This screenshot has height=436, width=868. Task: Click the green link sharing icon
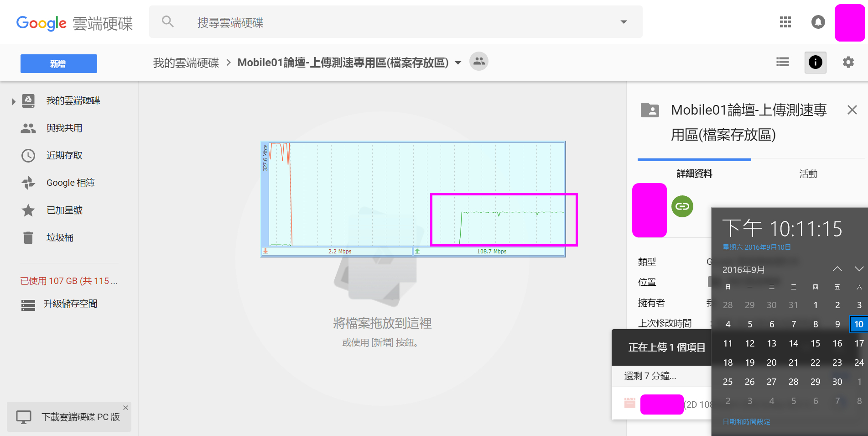[682, 206]
